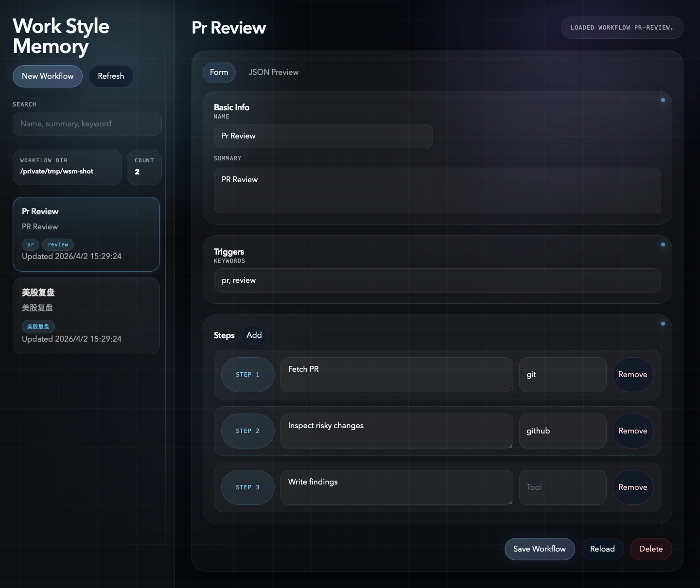
Task: Click the blue dot in Triggers section
Action: 663,244
